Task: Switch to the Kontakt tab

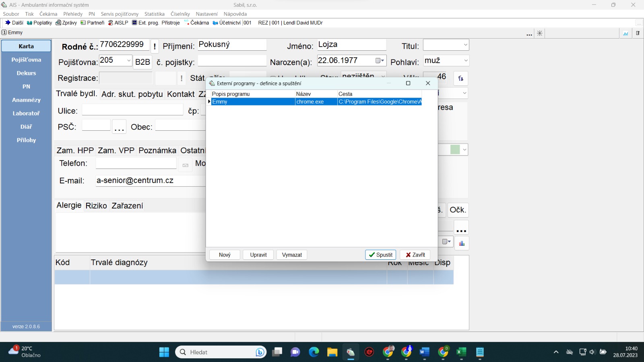Action: click(x=181, y=94)
